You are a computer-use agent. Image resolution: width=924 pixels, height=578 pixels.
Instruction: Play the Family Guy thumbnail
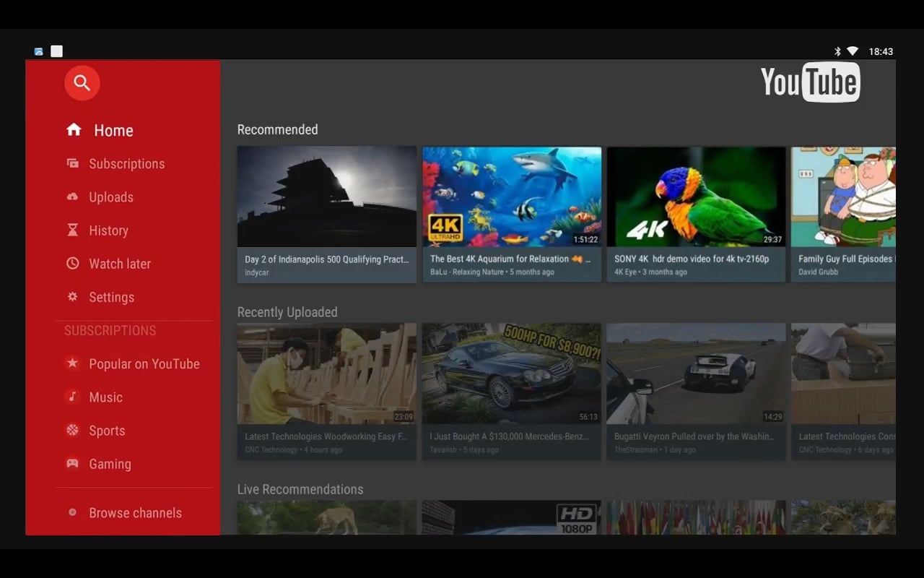843,197
